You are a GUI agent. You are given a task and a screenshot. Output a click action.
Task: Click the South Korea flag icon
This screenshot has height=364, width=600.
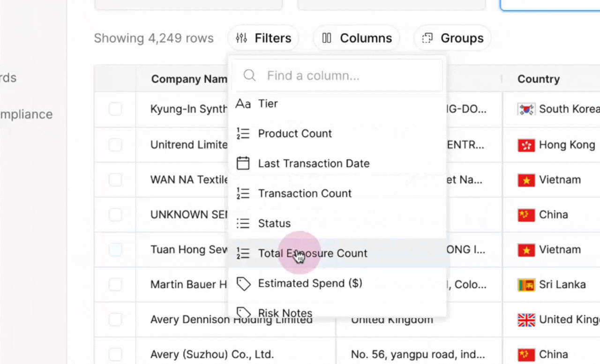[526, 109]
